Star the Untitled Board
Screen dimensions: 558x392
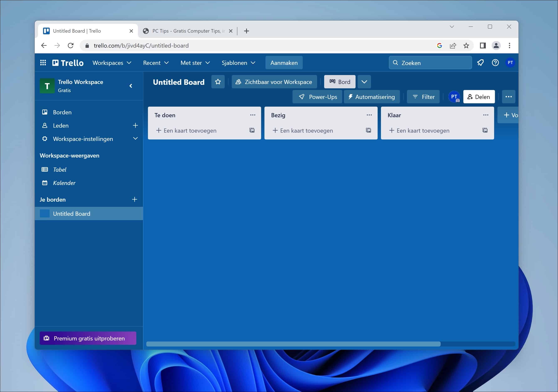coord(218,82)
